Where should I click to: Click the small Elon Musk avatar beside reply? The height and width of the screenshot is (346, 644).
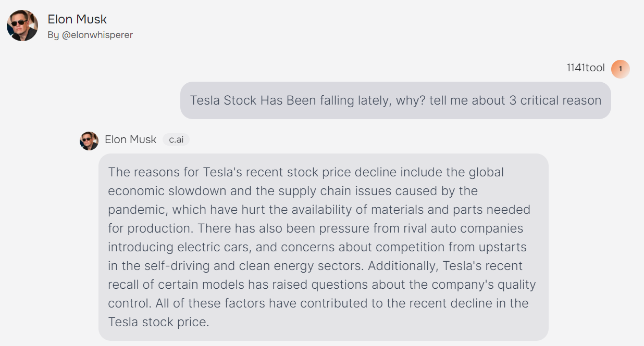(x=89, y=140)
